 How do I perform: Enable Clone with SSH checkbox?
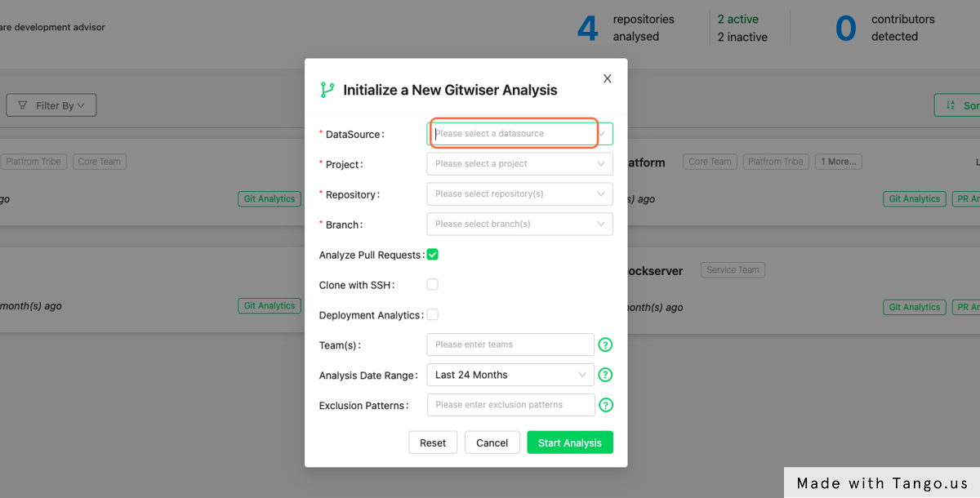[433, 285]
